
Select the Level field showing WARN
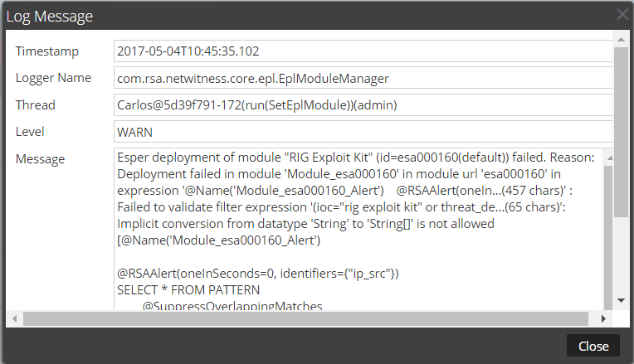(363, 132)
